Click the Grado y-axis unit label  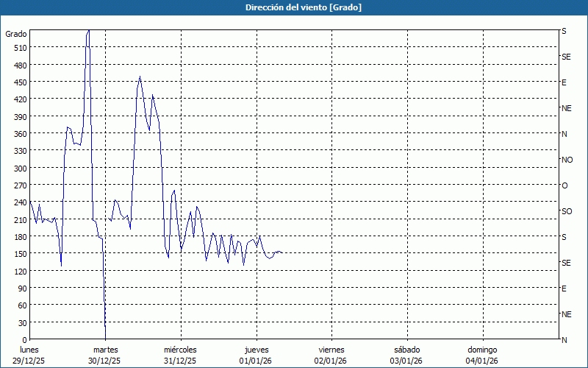coord(16,34)
